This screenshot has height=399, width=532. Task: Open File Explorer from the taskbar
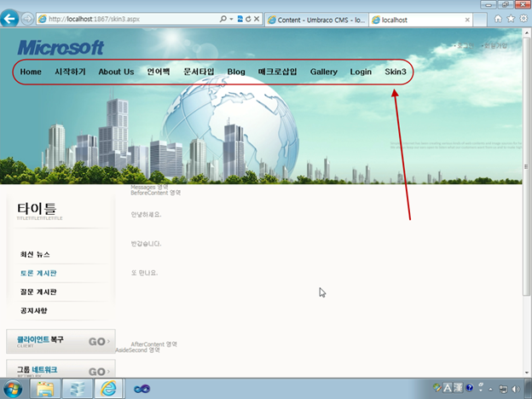tap(45, 389)
